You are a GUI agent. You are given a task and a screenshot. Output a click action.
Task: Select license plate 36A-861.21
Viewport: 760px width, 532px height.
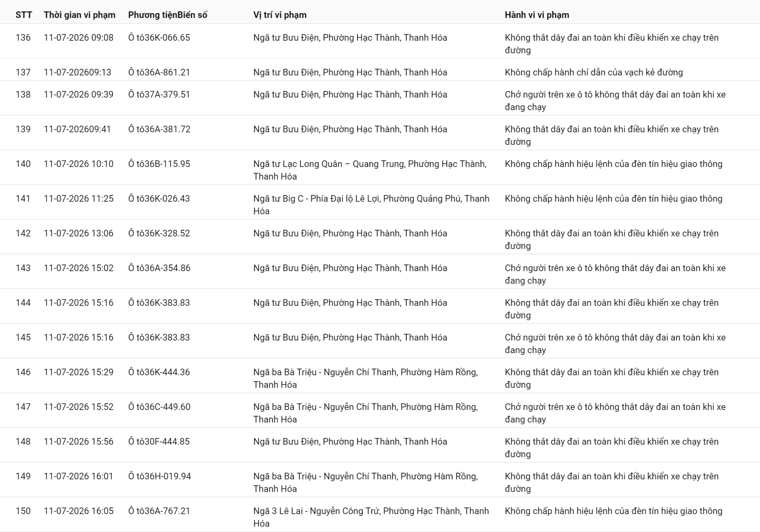[159, 72]
